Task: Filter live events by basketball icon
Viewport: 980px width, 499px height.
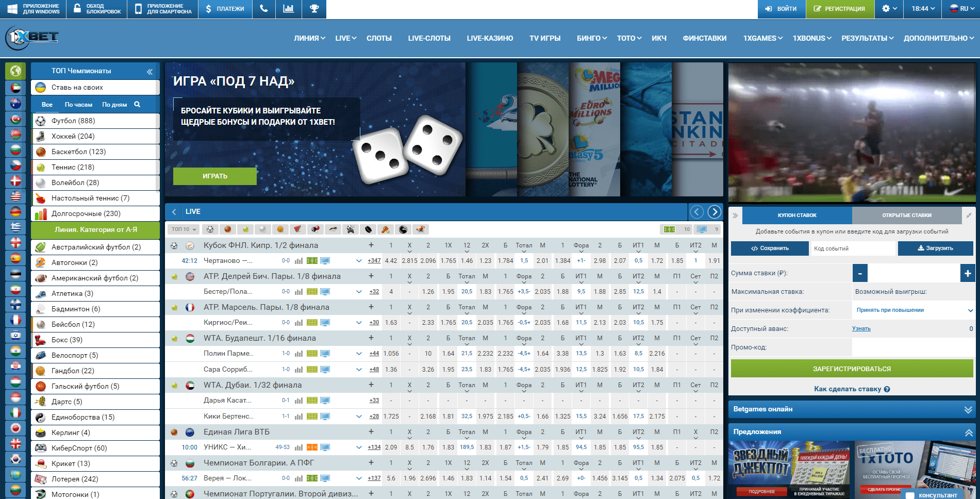Action: point(227,229)
